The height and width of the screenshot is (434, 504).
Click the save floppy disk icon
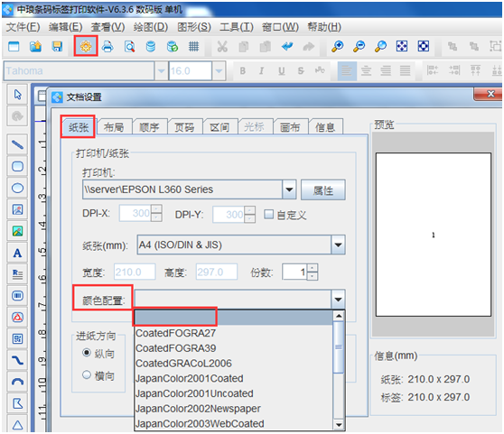[x=57, y=47]
